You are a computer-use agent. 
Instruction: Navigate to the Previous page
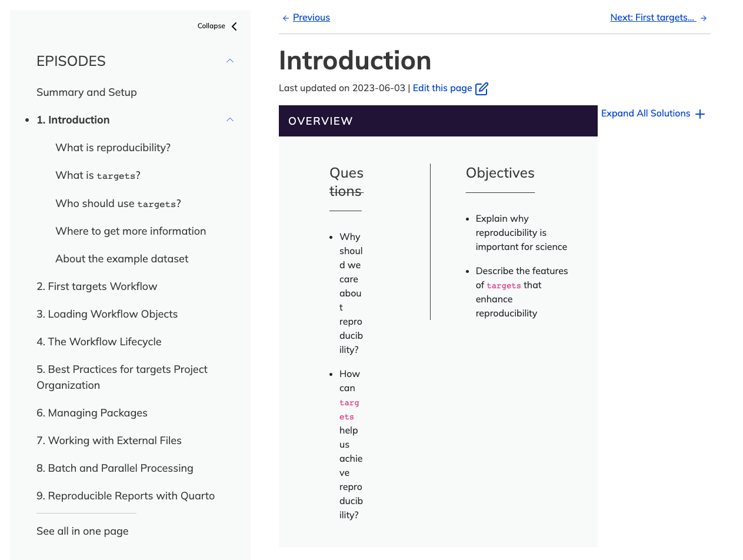312,17
